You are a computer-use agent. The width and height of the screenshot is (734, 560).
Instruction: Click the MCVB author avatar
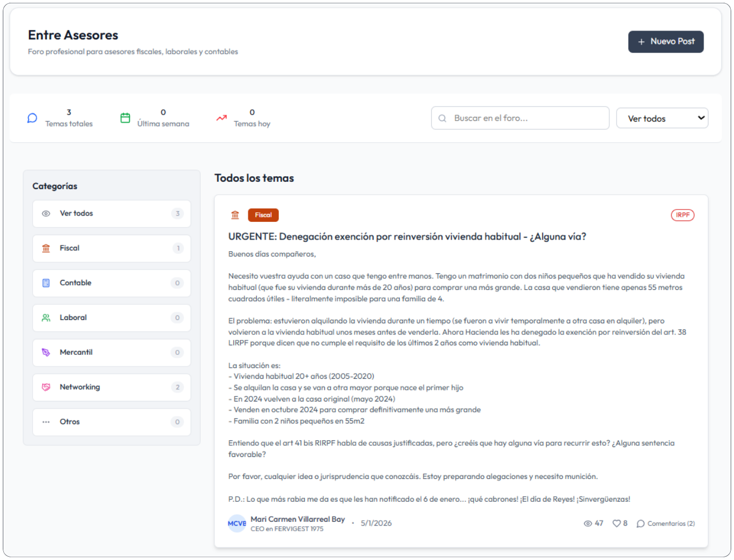coord(237,523)
